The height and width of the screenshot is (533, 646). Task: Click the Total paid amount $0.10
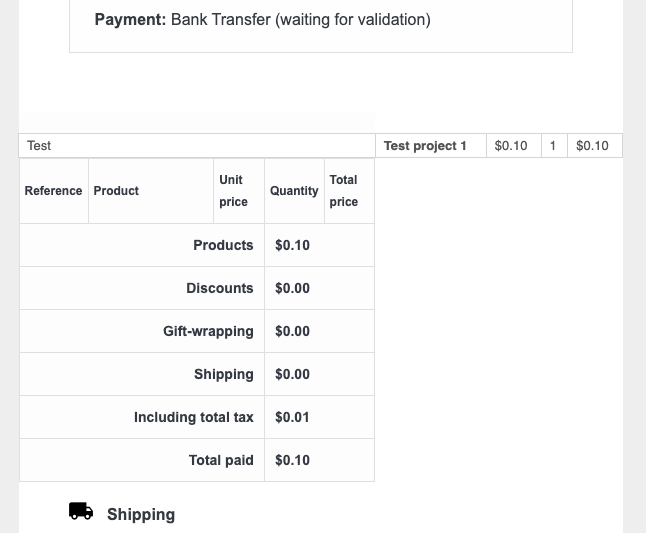293,460
